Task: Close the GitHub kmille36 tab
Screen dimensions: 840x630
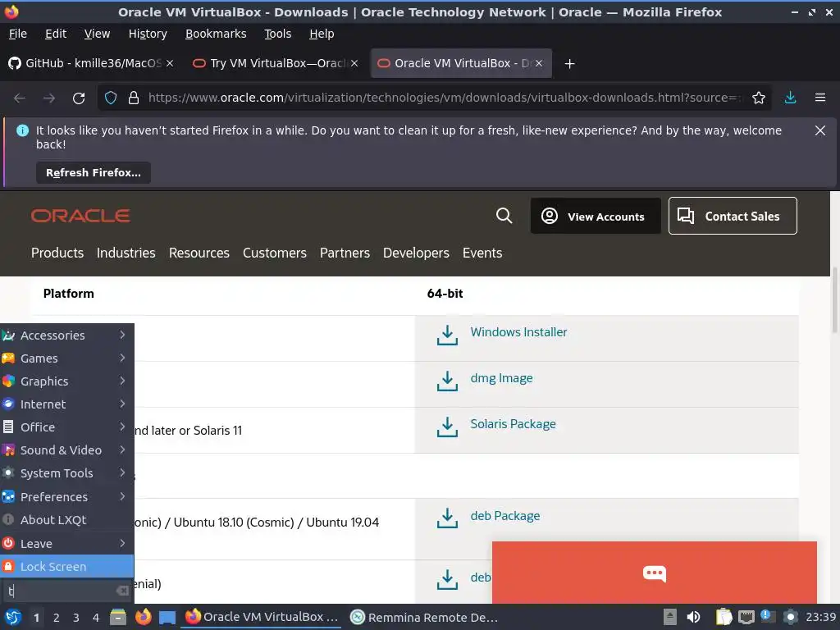Action: pyautogui.click(x=170, y=63)
